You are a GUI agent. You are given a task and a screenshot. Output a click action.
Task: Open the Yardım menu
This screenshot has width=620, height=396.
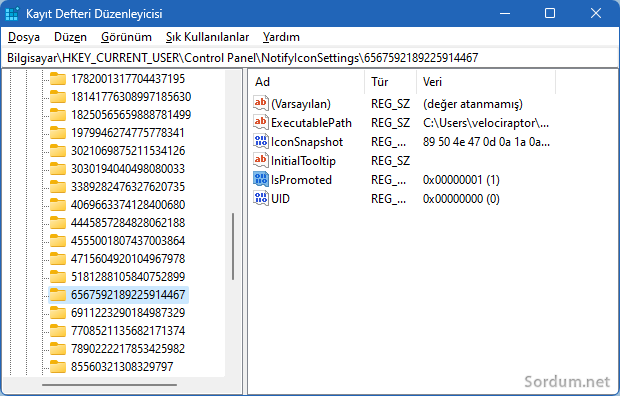[x=281, y=37]
